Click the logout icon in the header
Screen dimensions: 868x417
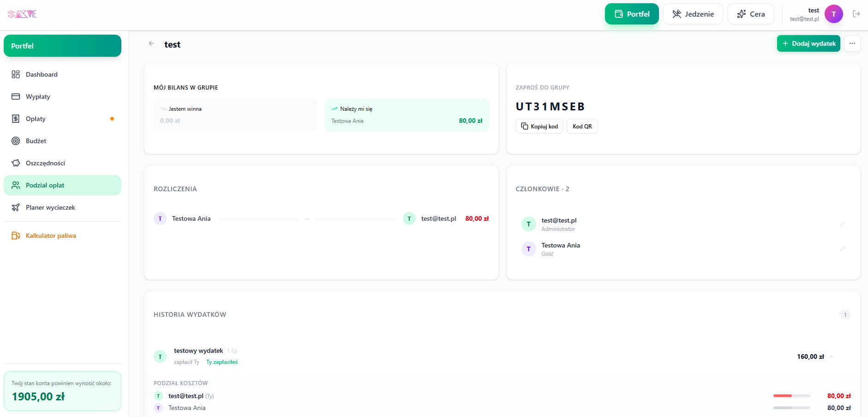(x=856, y=14)
